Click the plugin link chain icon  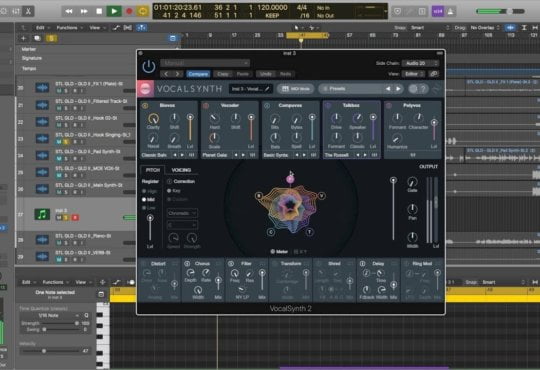tap(434, 74)
